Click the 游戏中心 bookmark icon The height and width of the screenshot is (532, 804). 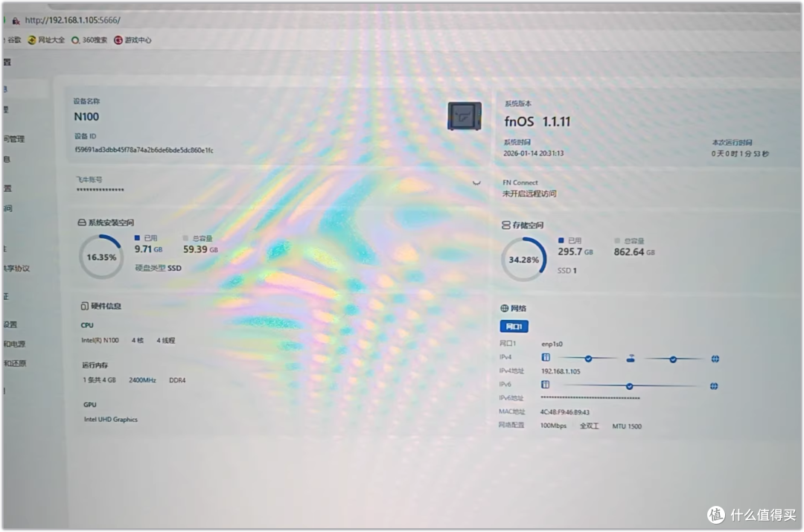click(118, 40)
